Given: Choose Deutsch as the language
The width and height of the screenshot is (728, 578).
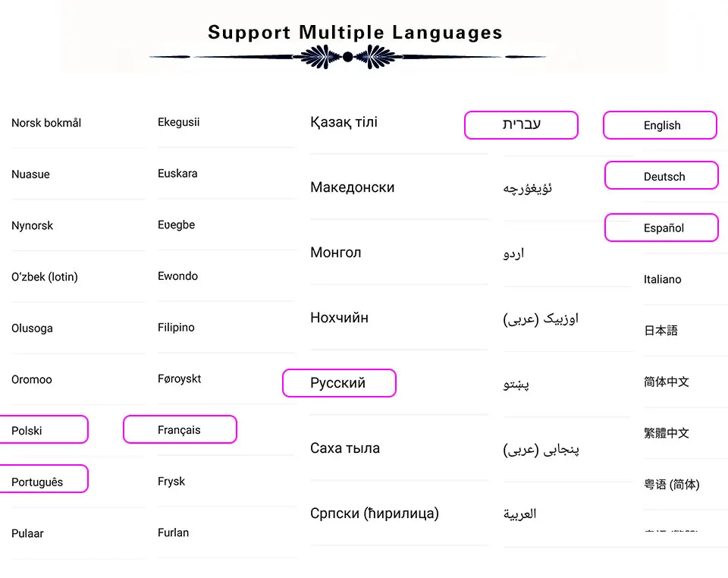Looking at the screenshot, I should [664, 177].
